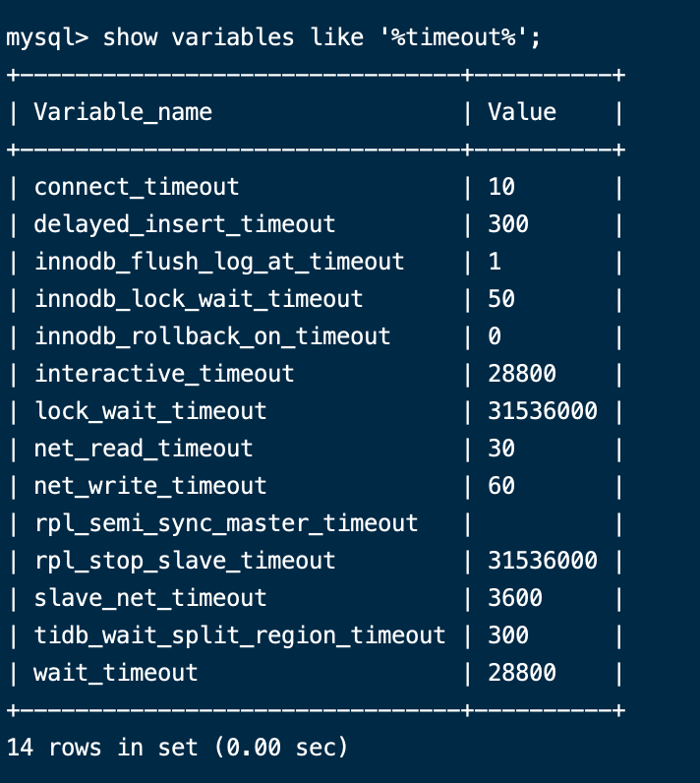The height and width of the screenshot is (783, 700).
Task: Click innodb_rollback_on_timeout variable name
Action: pyautogui.click(x=211, y=336)
